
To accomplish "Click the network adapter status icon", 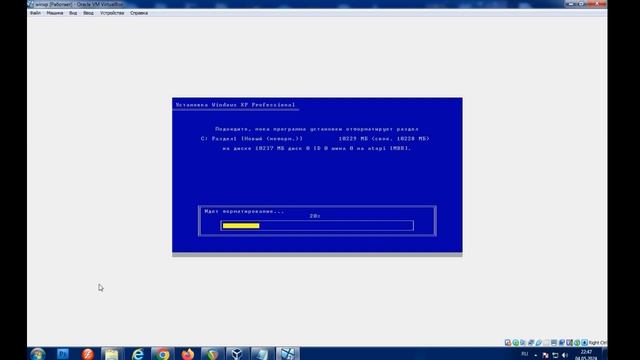I will (x=531, y=342).
